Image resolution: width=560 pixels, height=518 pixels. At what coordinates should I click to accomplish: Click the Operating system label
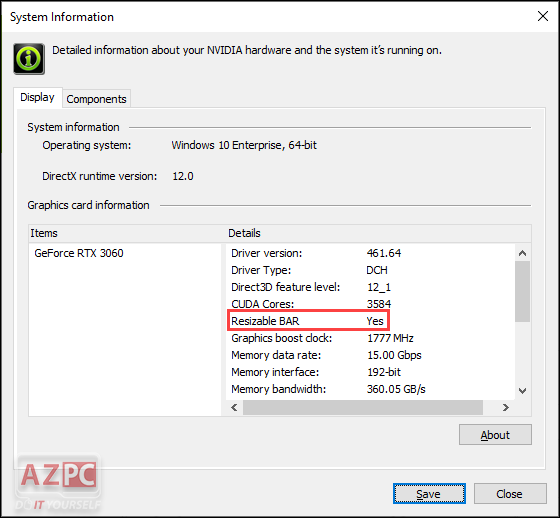click(87, 145)
